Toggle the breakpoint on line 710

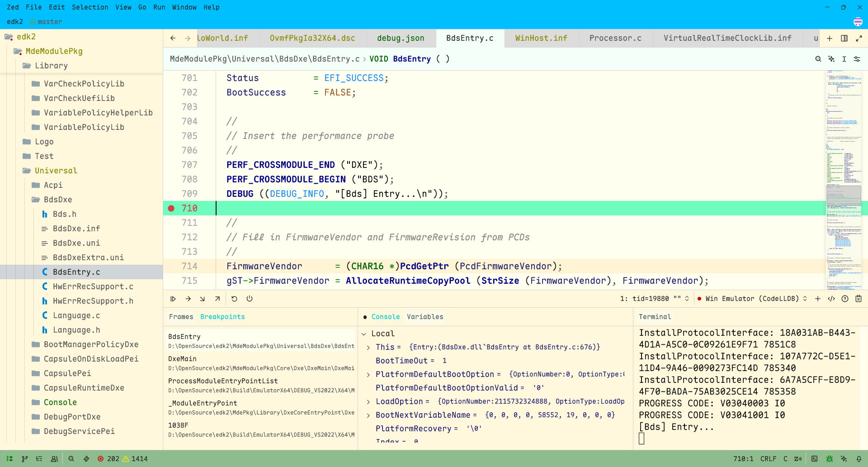point(171,208)
